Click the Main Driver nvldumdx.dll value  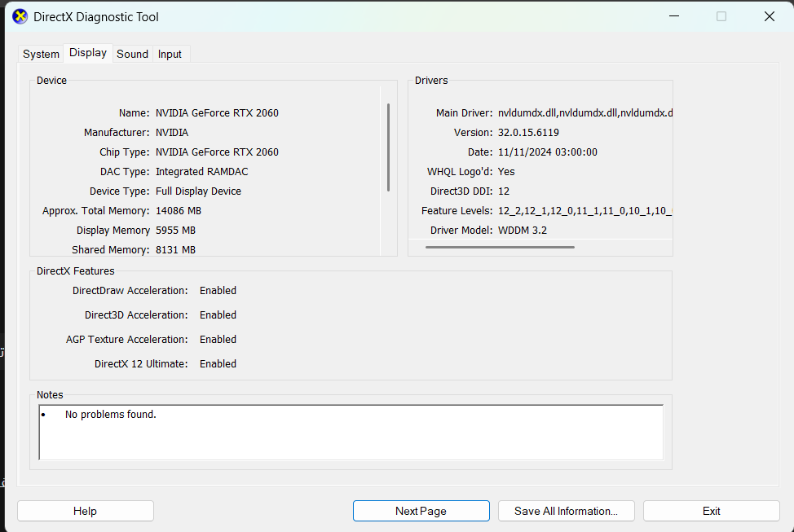click(x=584, y=113)
